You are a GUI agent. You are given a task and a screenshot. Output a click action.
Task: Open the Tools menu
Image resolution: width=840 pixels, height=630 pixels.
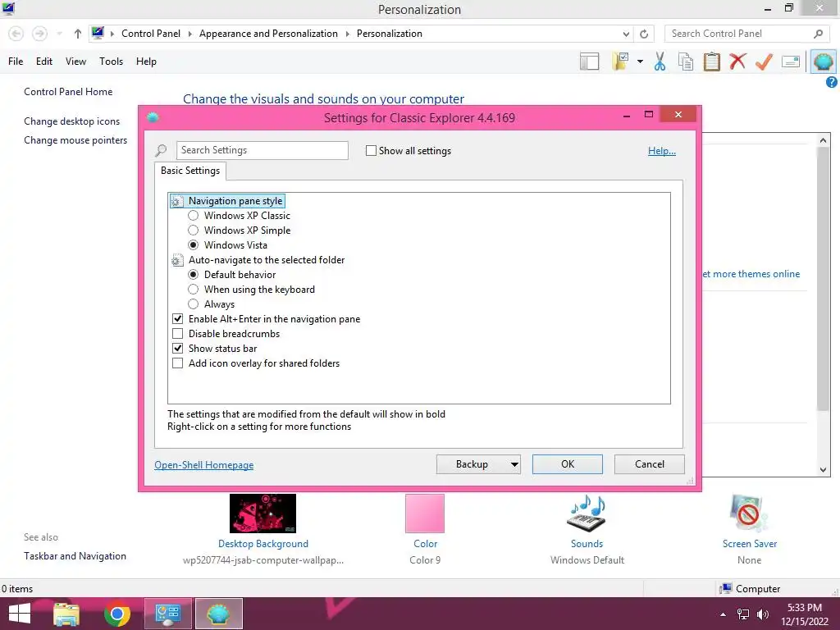click(x=111, y=62)
